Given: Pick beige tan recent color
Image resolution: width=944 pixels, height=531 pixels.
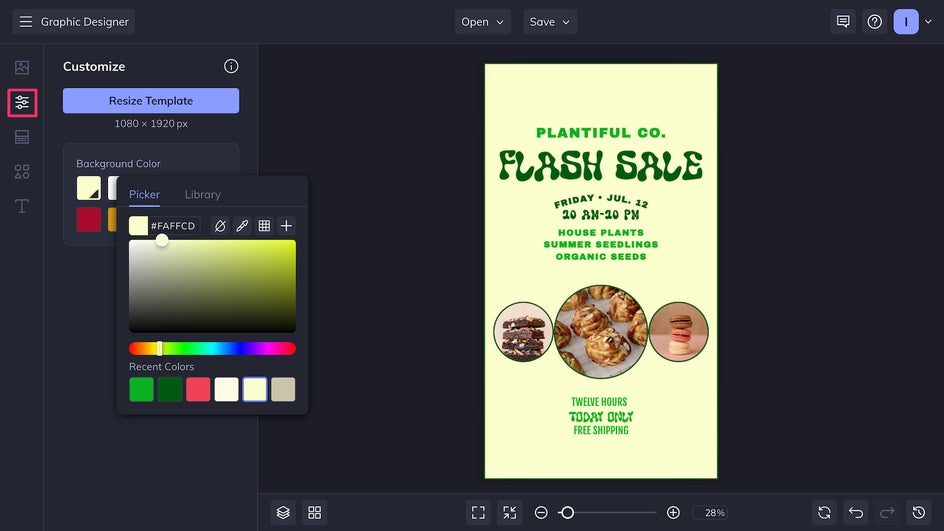Looking at the screenshot, I should point(283,390).
